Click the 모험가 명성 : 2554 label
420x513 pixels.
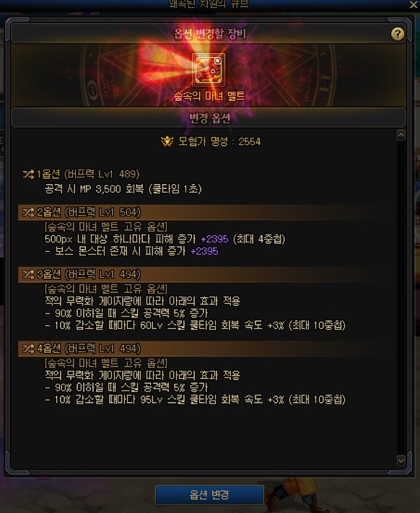(219, 141)
